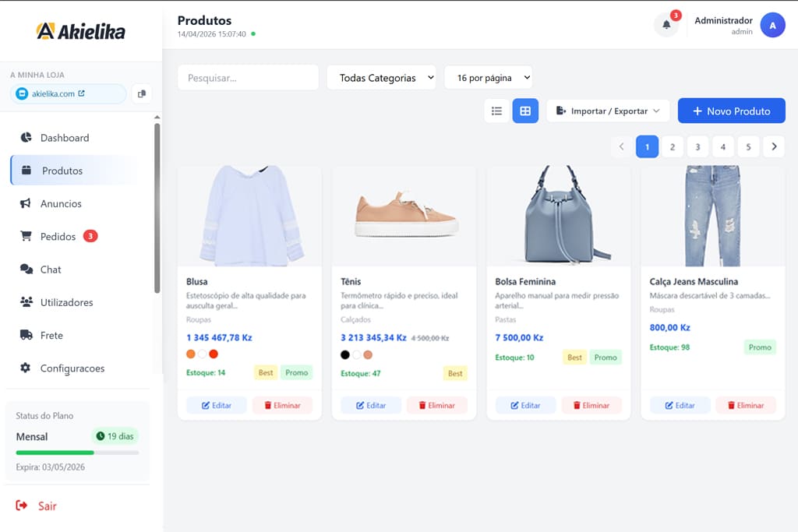Open the Importar / Exportar menu

click(607, 111)
